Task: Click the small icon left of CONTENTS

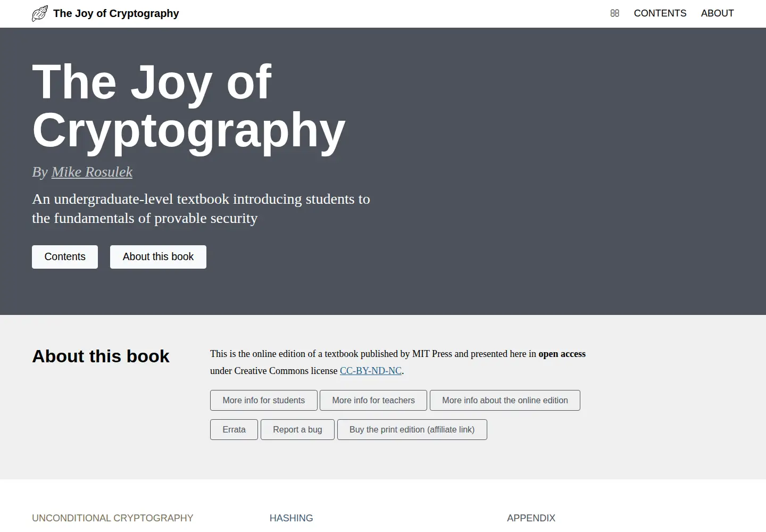Action: (615, 13)
